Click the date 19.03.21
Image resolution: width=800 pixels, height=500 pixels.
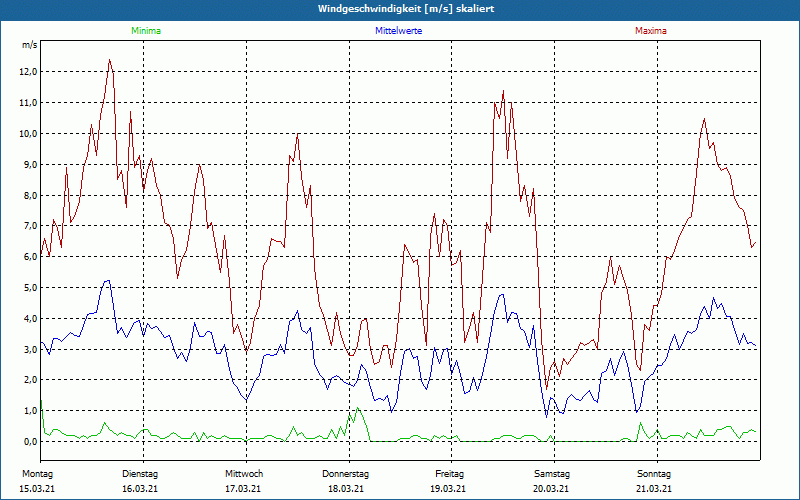pos(448,489)
